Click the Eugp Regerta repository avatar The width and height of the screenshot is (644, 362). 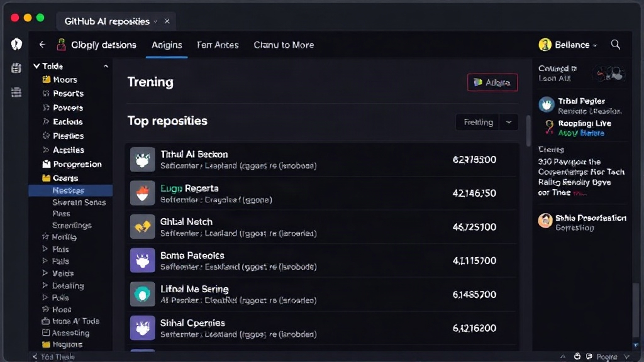click(x=143, y=193)
